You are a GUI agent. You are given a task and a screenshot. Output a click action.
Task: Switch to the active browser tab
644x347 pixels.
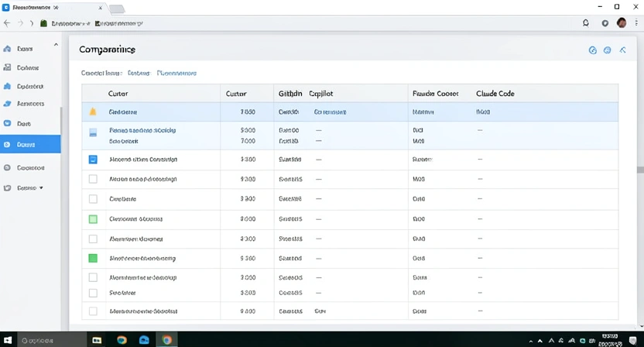pos(53,8)
